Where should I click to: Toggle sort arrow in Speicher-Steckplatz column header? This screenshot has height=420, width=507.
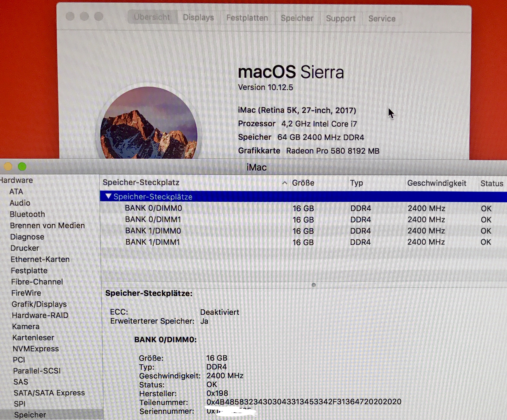point(285,183)
